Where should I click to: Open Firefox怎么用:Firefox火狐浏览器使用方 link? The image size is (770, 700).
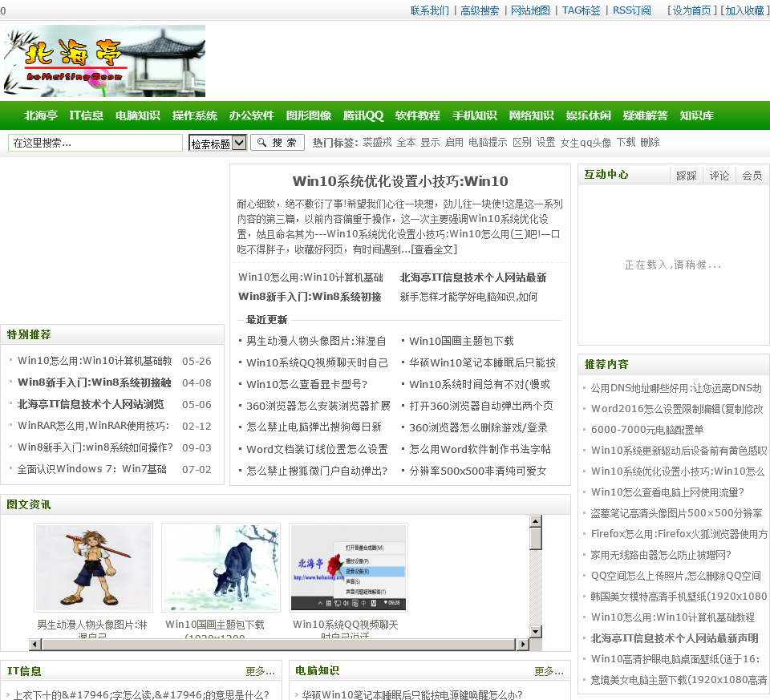coord(679,533)
